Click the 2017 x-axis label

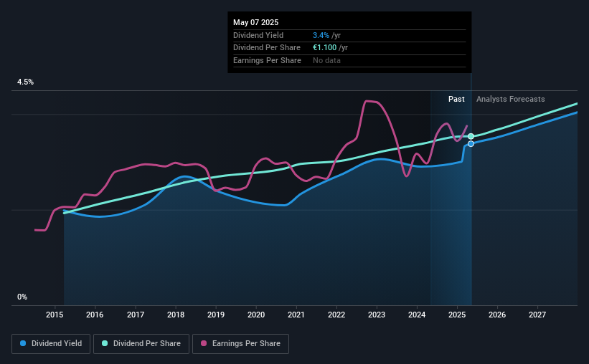coord(135,315)
